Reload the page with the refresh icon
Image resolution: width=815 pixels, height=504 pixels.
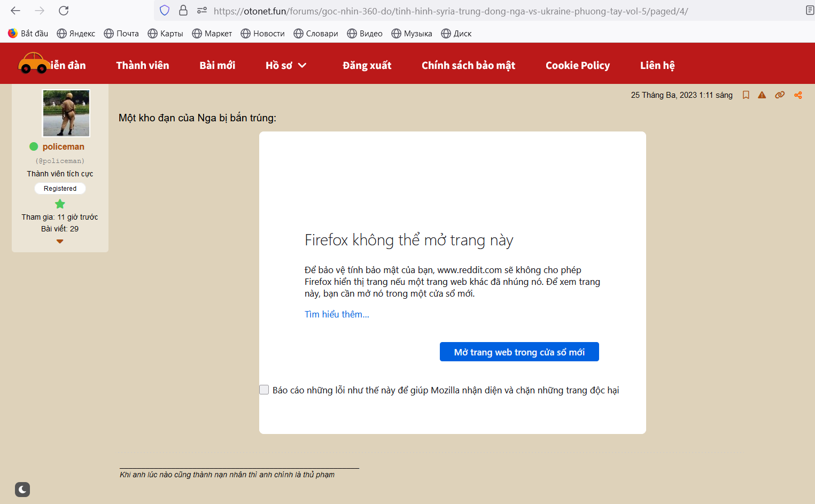64,11
